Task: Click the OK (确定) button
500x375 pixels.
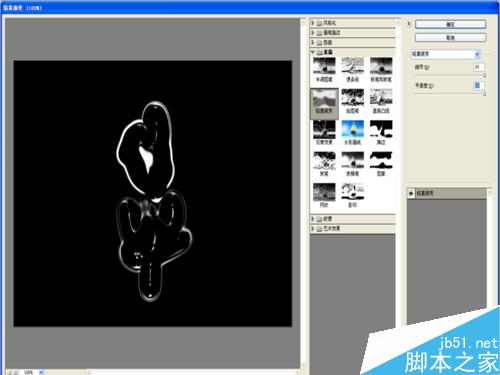Action: pyautogui.click(x=450, y=24)
